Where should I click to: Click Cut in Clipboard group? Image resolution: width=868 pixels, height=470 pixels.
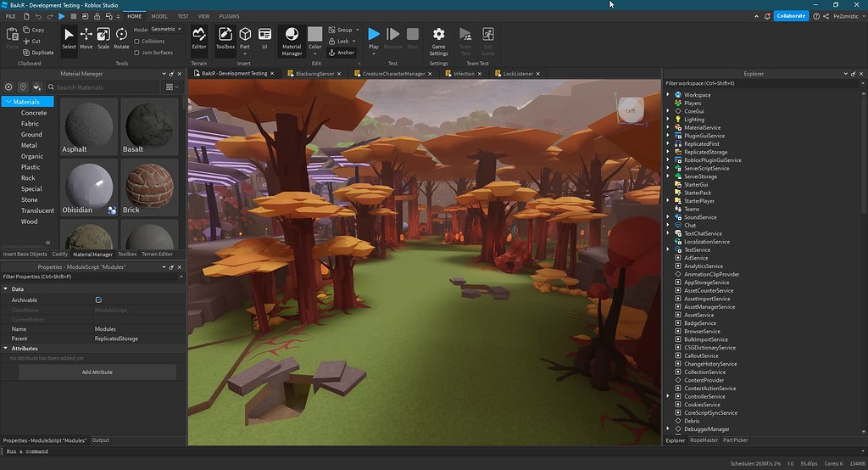tap(32, 41)
